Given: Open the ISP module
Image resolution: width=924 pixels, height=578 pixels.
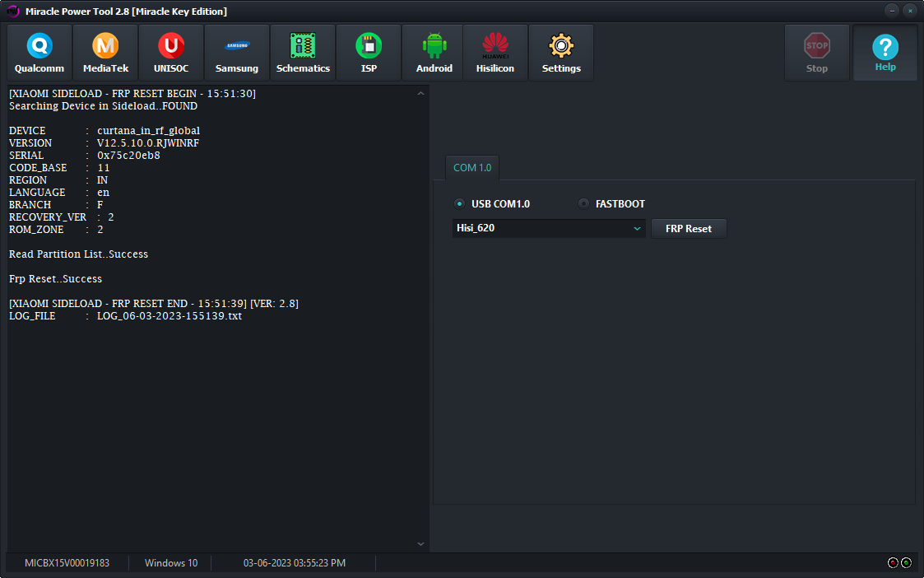Looking at the screenshot, I should (x=369, y=53).
